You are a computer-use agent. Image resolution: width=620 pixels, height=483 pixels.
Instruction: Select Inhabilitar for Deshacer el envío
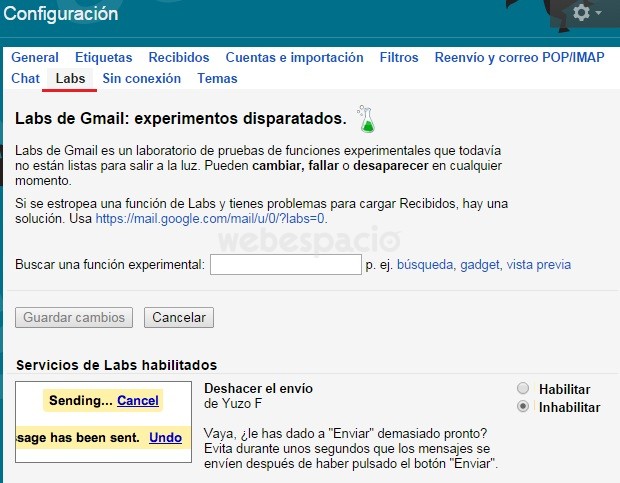(x=523, y=406)
